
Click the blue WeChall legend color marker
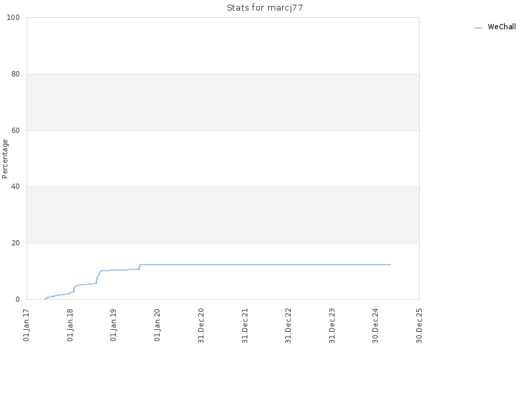(x=478, y=28)
